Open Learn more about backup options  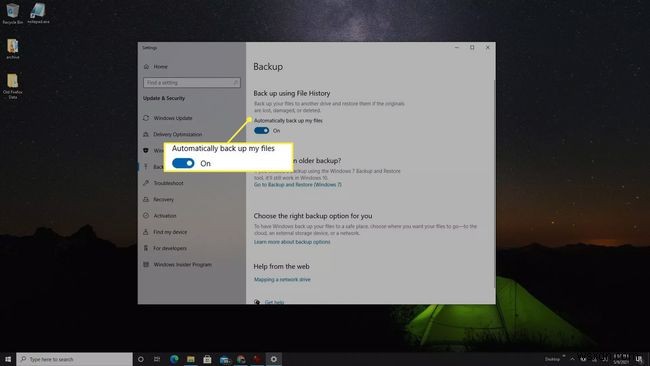click(292, 242)
